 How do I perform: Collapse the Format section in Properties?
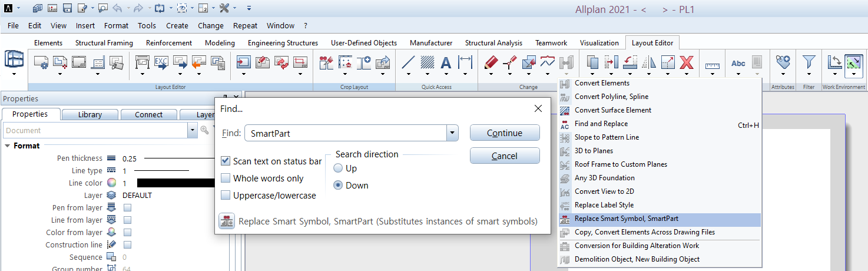pos(7,146)
